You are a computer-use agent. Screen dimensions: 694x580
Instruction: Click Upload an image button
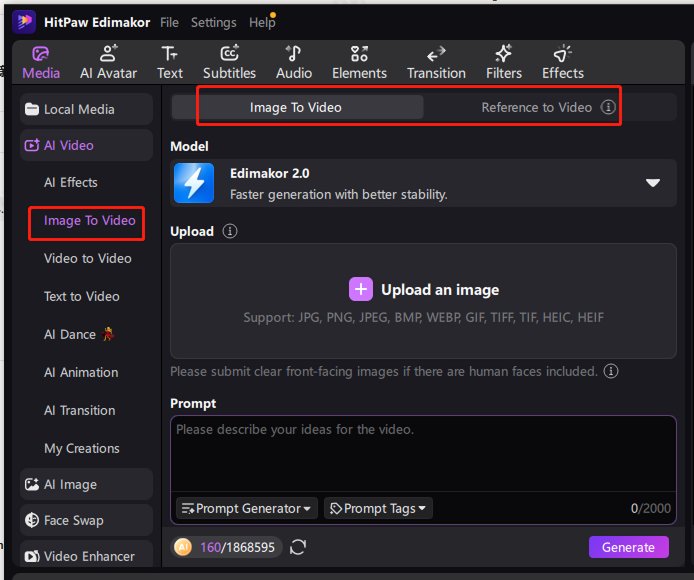point(423,290)
